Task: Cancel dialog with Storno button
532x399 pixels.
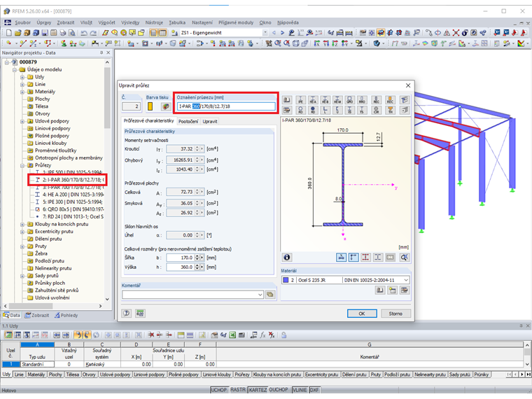Action: (395, 314)
